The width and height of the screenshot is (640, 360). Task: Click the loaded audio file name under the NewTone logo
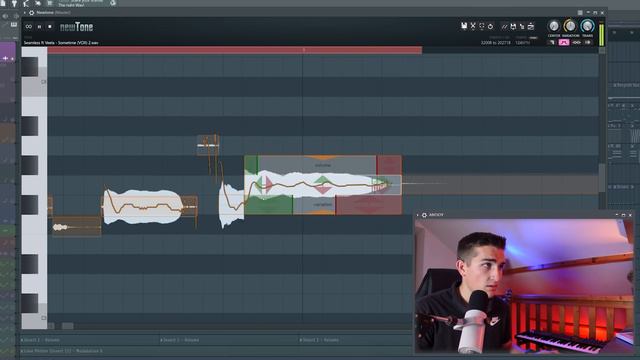point(61,42)
